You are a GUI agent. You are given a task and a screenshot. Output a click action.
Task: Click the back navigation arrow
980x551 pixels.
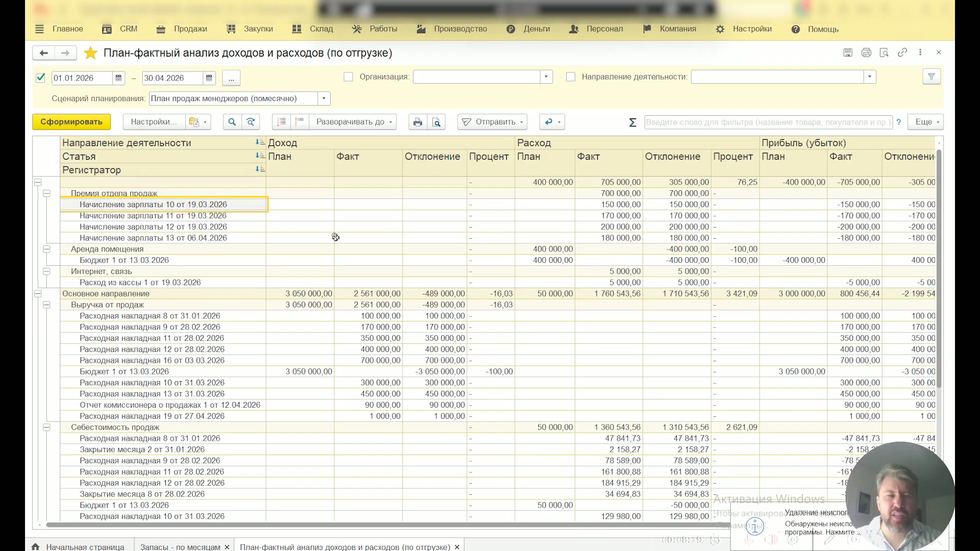click(44, 53)
